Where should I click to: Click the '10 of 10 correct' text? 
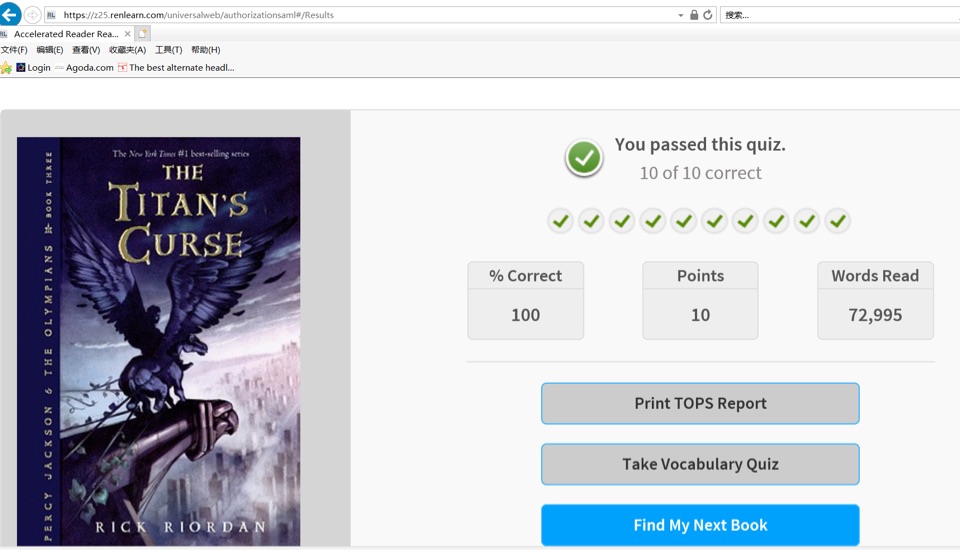coord(700,173)
